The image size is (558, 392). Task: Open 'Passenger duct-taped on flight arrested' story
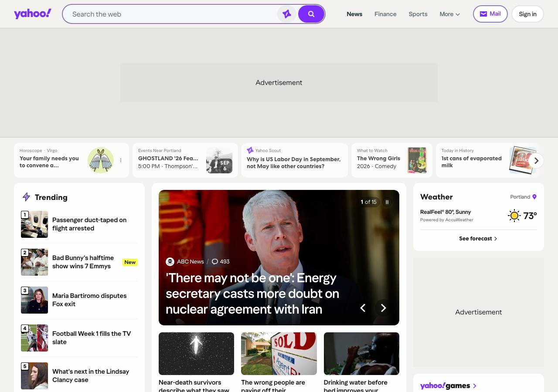[x=89, y=224]
